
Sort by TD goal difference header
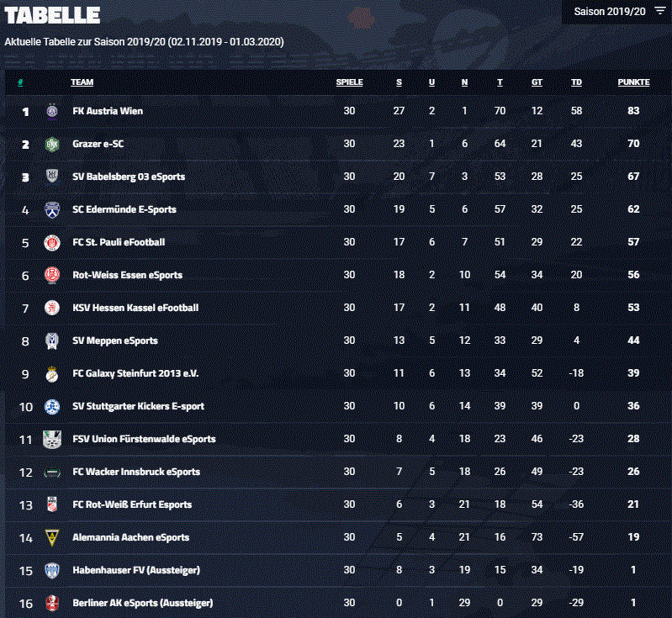click(x=576, y=82)
